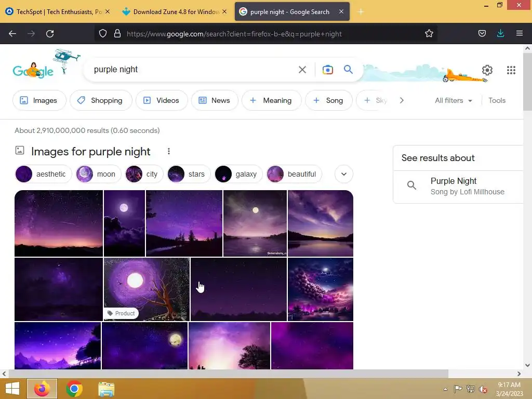
Task: Filter results by News
Action: (x=215, y=100)
